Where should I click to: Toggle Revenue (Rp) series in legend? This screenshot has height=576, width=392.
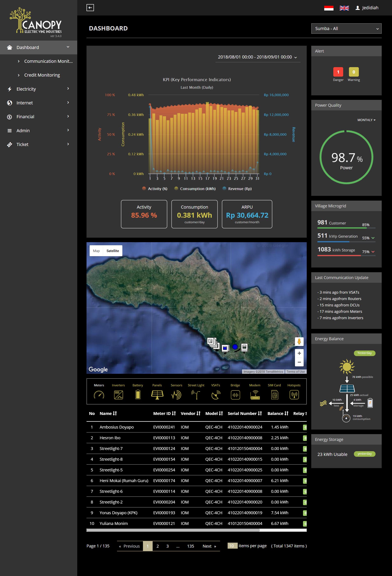click(237, 189)
